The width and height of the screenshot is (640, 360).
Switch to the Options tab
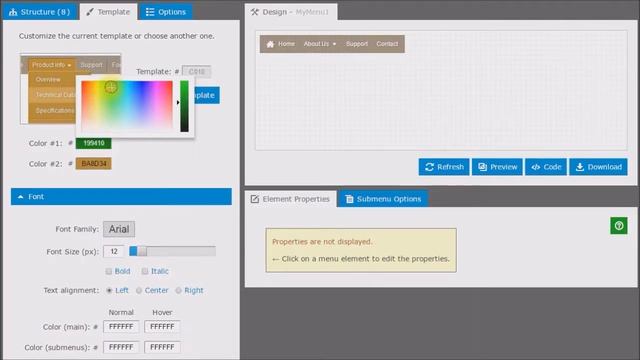click(166, 12)
